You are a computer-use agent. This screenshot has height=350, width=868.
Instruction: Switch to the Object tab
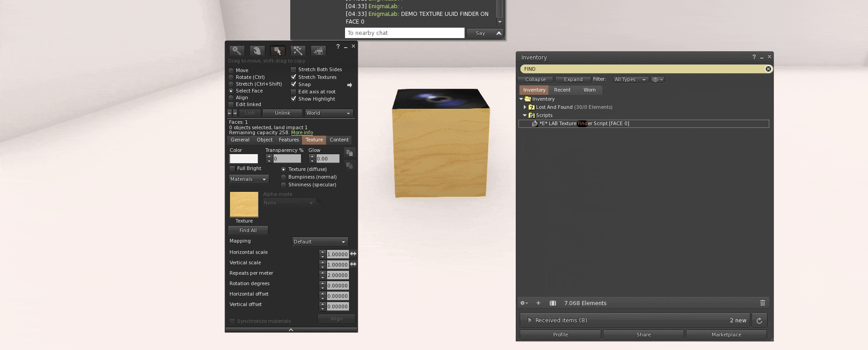click(265, 140)
